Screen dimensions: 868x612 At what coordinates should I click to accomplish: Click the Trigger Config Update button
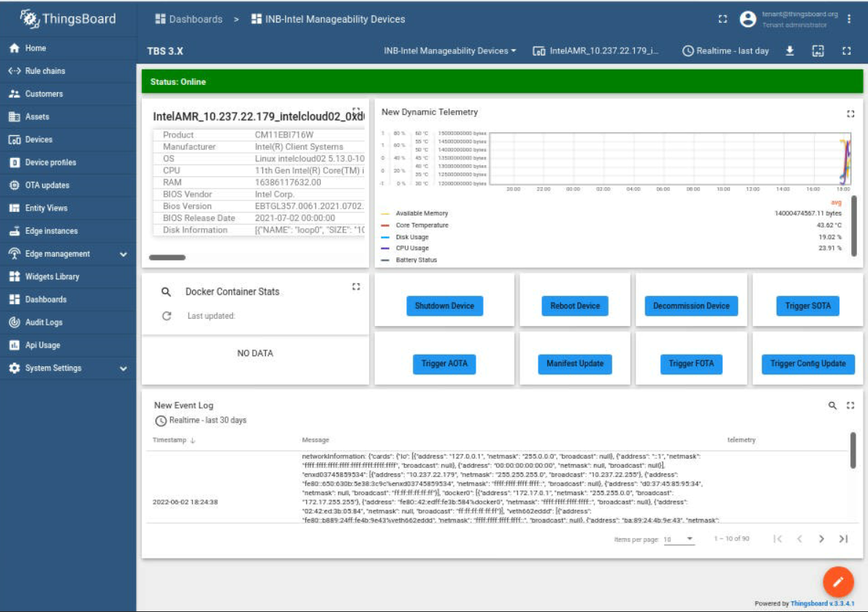coord(808,364)
